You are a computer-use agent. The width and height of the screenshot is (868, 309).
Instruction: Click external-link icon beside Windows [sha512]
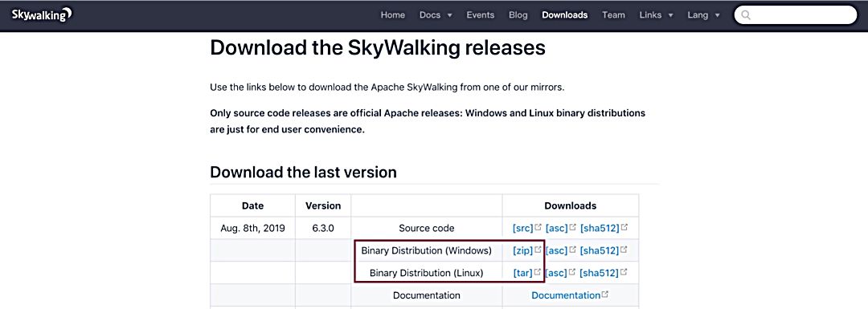[x=624, y=250]
